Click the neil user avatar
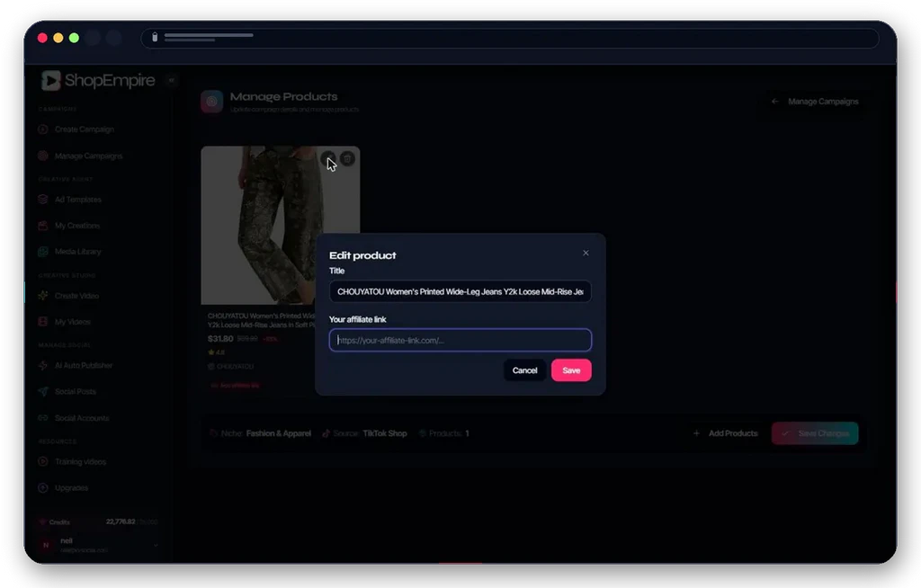This screenshot has height=588, width=921. coord(46,545)
